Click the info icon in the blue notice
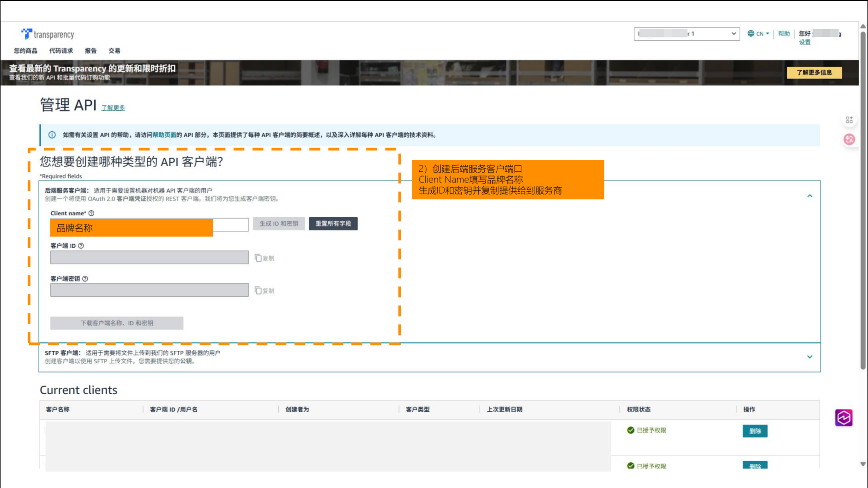 tap(52, 135)
